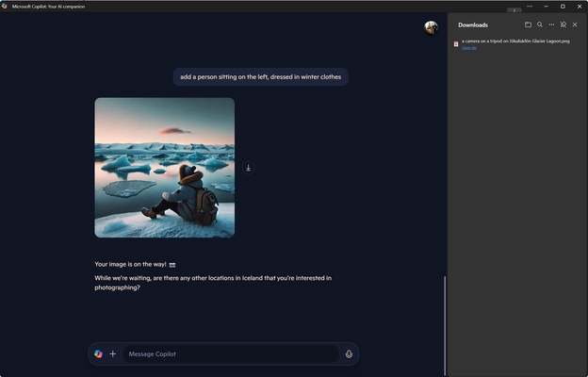
Task: Click the 'Downloads' panel heading
Action: click(x=473, y=25)
